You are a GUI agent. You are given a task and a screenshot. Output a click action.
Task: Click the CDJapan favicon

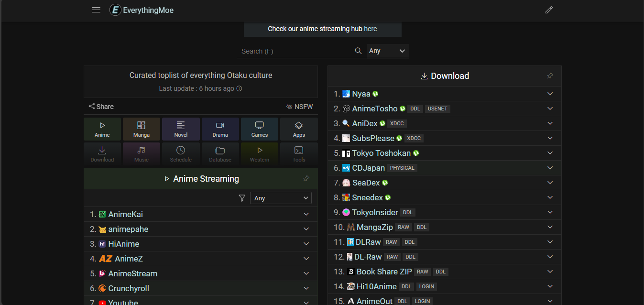point(346,168)
